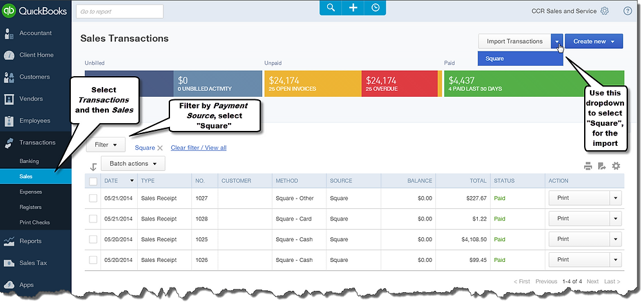This screenshot has width=644, height=307.
Task: Open the Batch actions dropdown
Action: 133,163
